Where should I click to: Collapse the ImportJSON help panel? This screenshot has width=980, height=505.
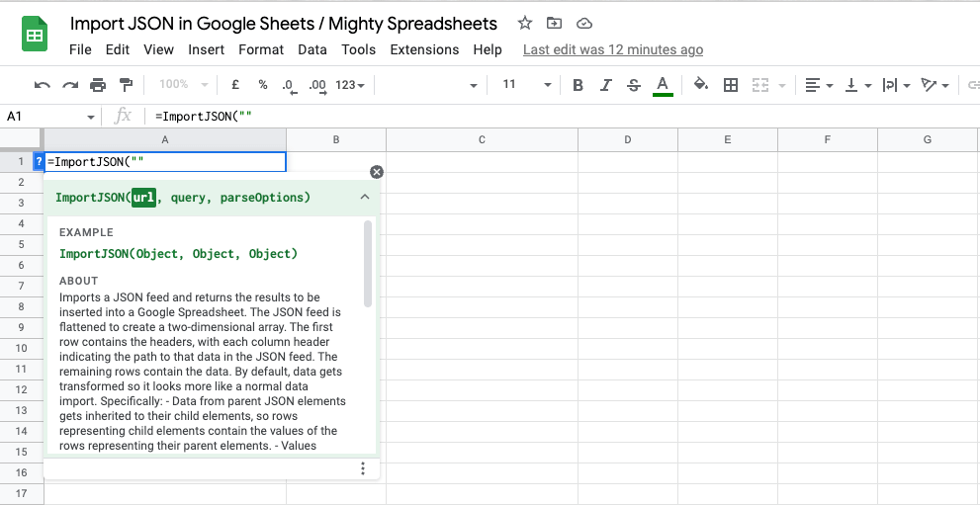(x=365, y=198)
